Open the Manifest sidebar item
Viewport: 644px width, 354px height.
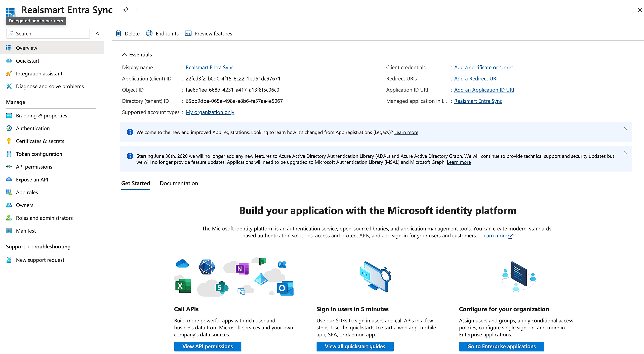[x=26, y=231]
